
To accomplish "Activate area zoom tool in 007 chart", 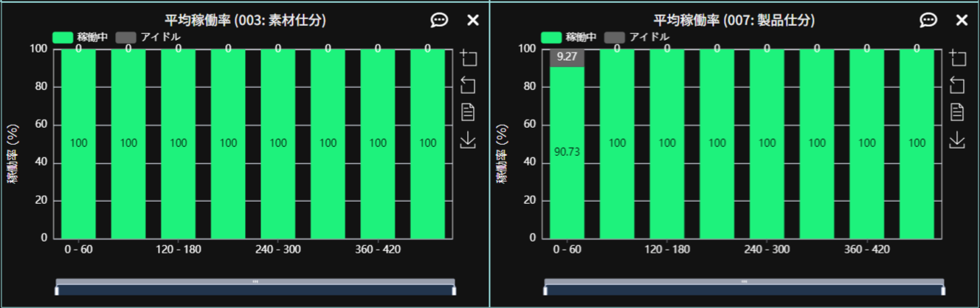I will tap(956, 58).
